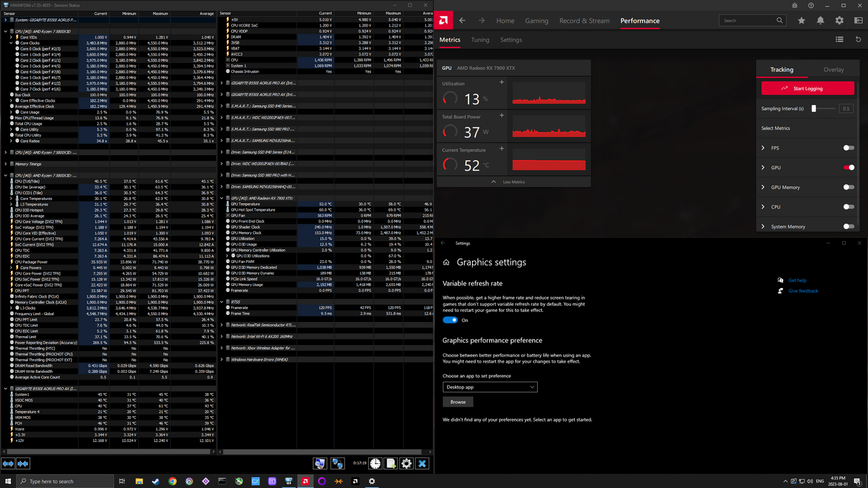
Task: Click the favorites star icon
Action: pyautogui.click(x=802, y=20)
